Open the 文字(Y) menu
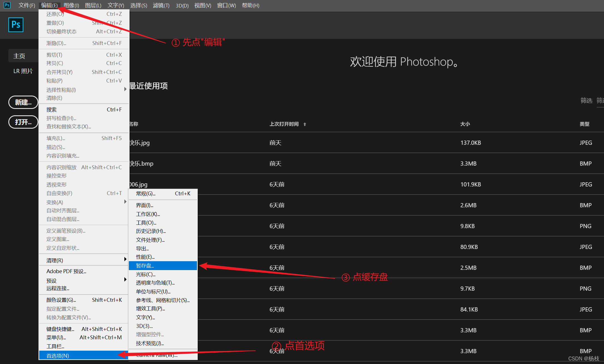The width and height of the screenshot is (604, 364). pyautogui.click(x=116, y=5)
